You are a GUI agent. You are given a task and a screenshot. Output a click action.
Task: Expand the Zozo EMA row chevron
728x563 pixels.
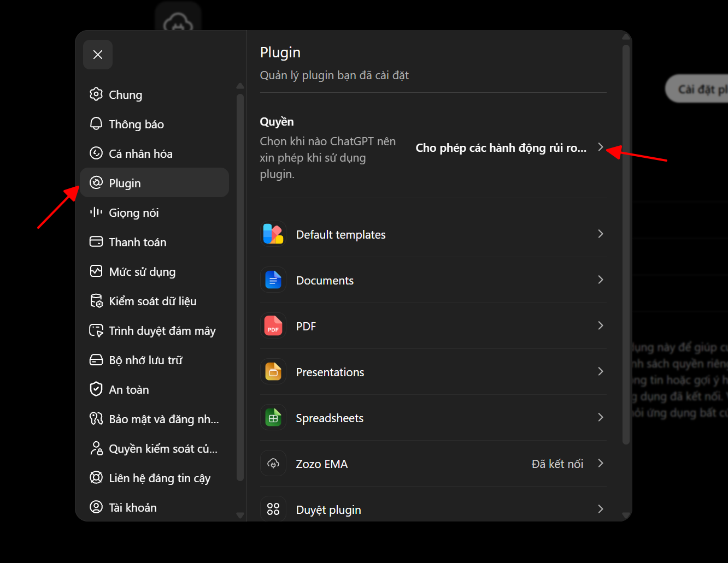click(x=601, y=463)
